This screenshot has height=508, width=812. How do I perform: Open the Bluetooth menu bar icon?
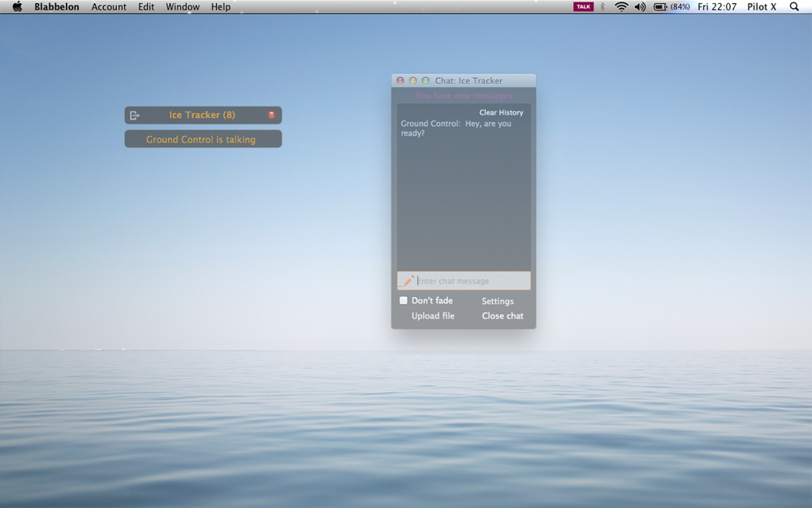point(603,7)
